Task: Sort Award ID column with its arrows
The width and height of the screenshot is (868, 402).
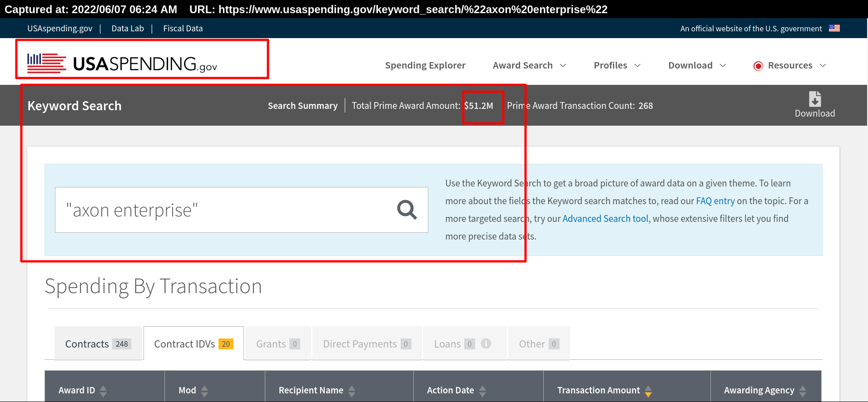Action: tap(103, 391)
